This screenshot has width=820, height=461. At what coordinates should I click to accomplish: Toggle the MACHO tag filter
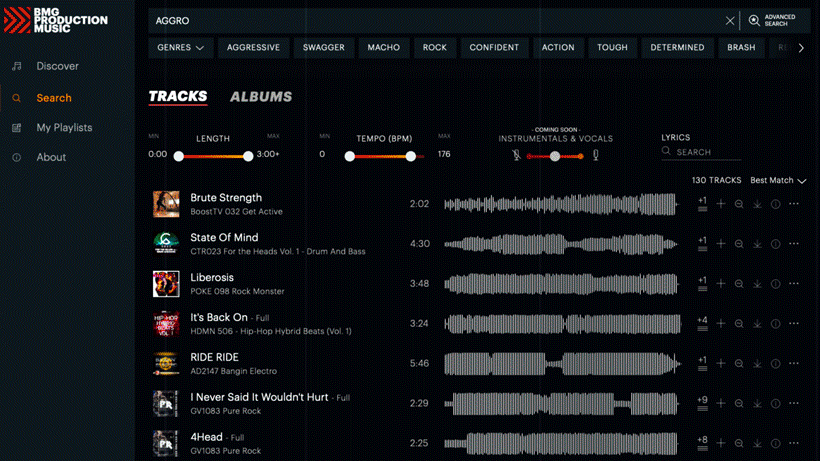pyautogui.click(x=383, y=48)
